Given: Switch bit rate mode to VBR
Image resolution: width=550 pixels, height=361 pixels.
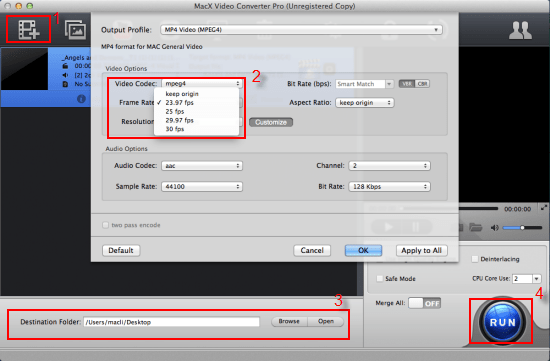Looking at the screenshot, I should pos(407,84).
